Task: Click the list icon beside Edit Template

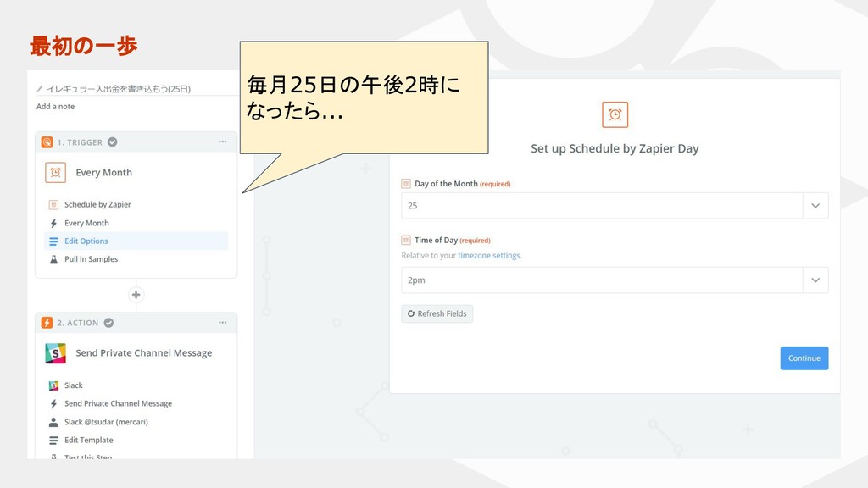Action: click(x=53, y=441)
